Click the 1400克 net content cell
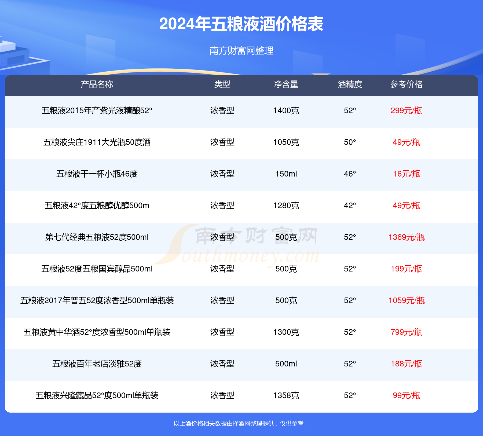Viewport: 483px width, 448px height. (x=286, y=111)
